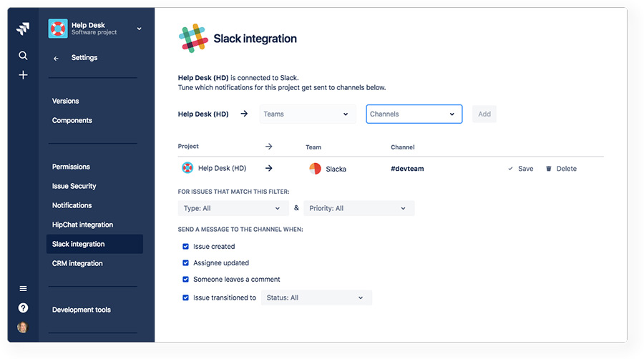Click the Channel column header
The image size is (644, 359).
coord(402,147)
